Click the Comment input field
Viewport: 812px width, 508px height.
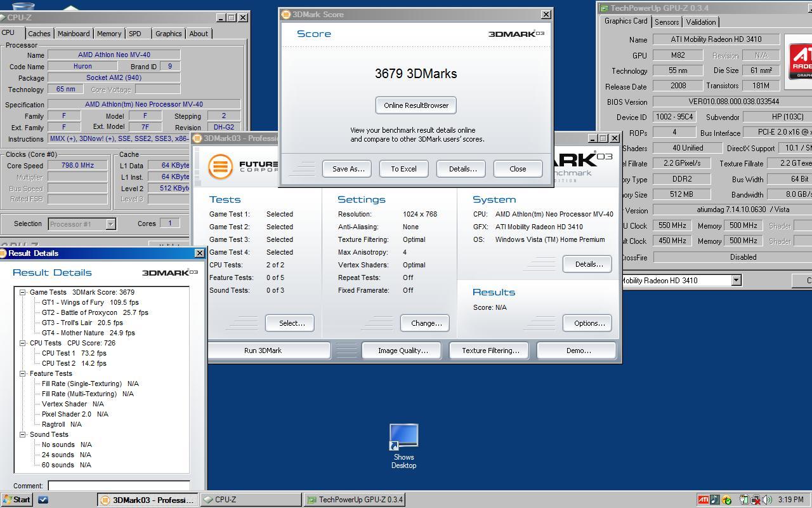(x=119, y=486)
